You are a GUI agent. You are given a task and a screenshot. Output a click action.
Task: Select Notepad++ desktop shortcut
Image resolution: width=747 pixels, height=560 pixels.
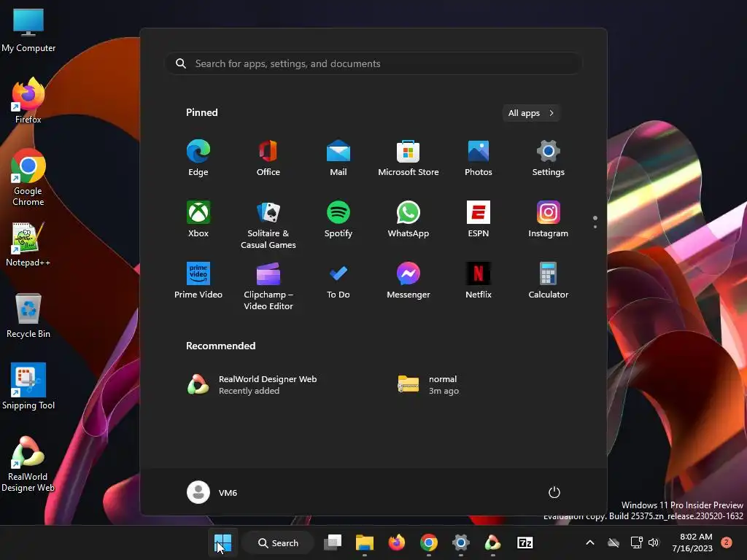click(28, 244)
